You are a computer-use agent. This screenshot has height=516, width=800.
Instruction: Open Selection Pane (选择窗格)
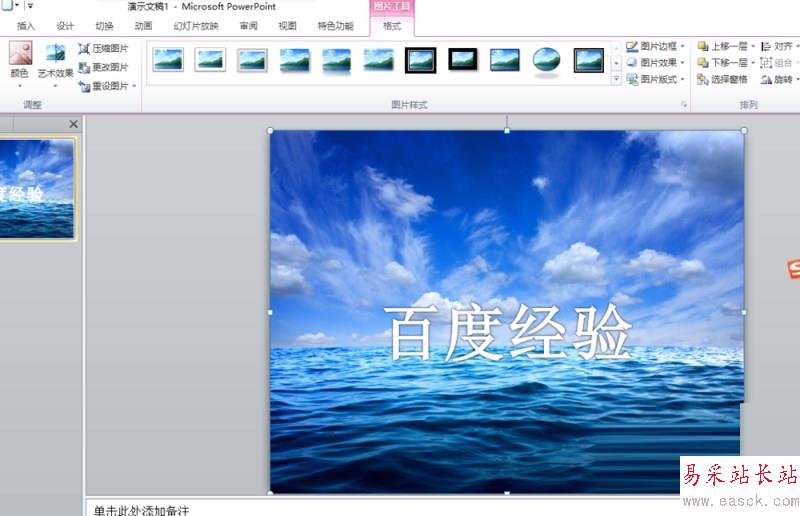(722, 79)
